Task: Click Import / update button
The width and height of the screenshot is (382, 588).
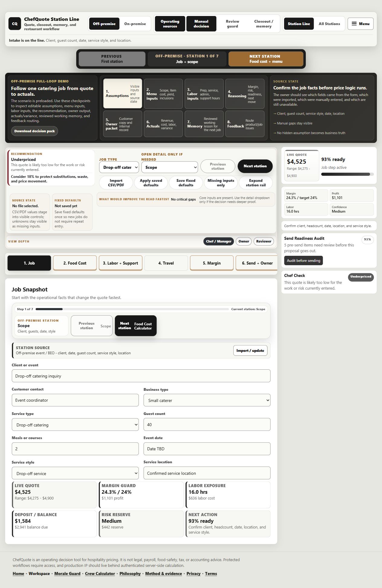Action: click(250, 350)
